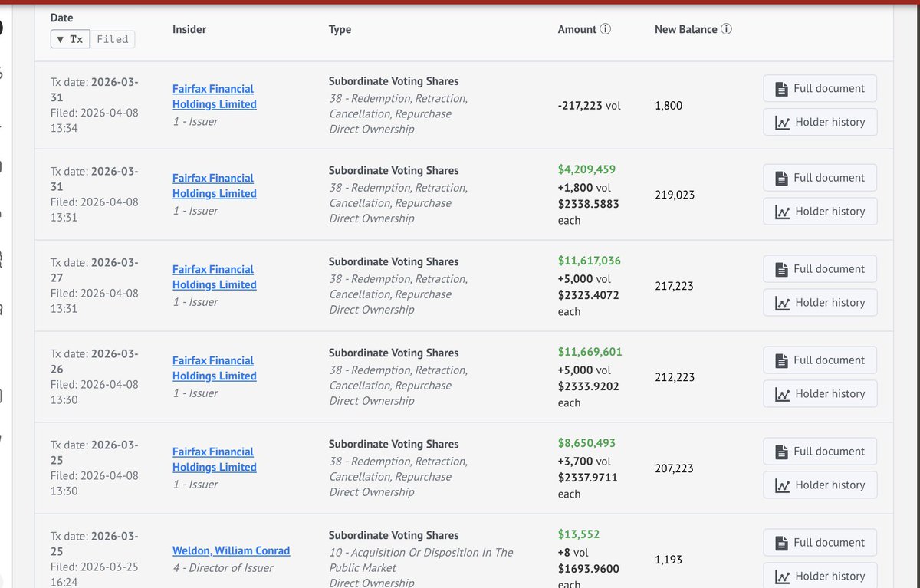Click the info icon beside New Balance header
Viewport: 920px width, 588px height.
727,29
